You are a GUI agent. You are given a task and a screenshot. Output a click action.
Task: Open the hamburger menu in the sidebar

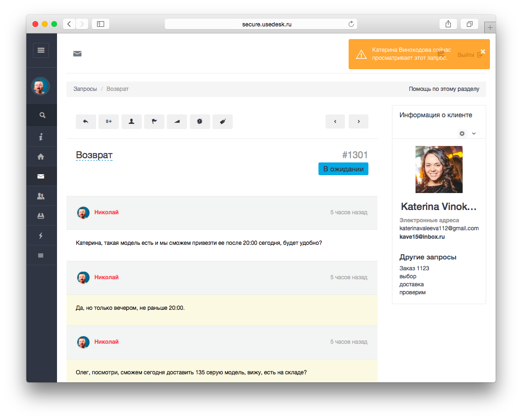tap(41, 50)
